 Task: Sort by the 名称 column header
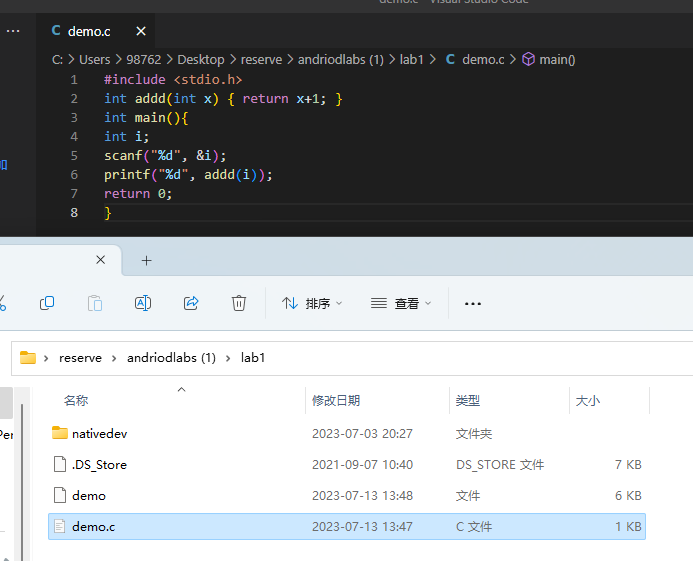pyautogui.click(x=76, y=401)
